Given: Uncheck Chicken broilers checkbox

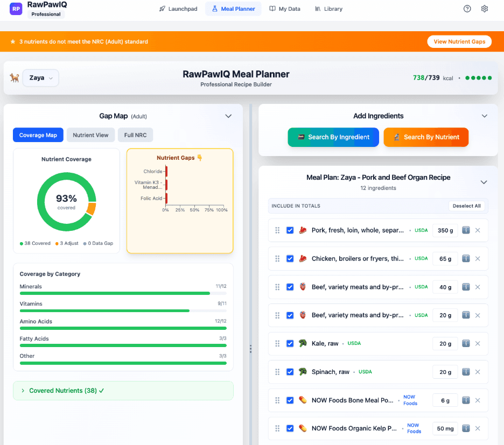Looking at the screenshot, I should (x=290, y=258).
